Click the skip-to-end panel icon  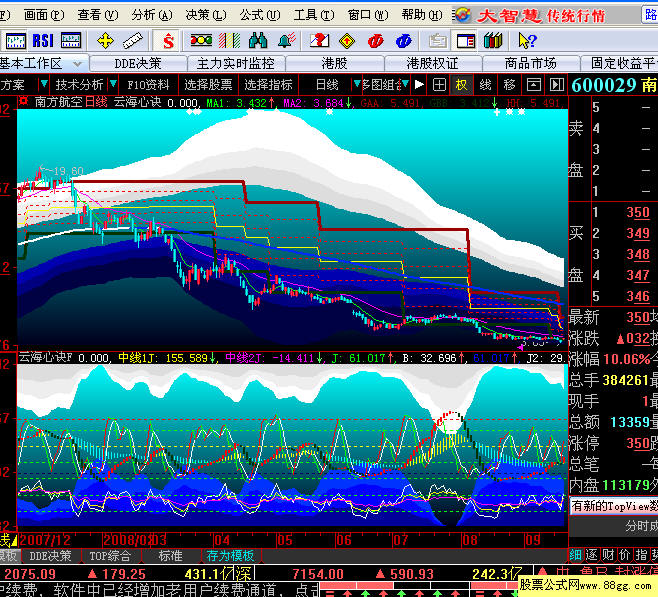tap(556, 85)
